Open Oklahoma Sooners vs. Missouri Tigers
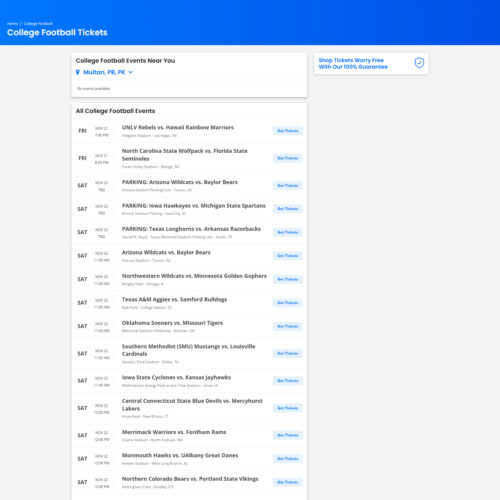 pyautogui.click(x=172, y=323)
